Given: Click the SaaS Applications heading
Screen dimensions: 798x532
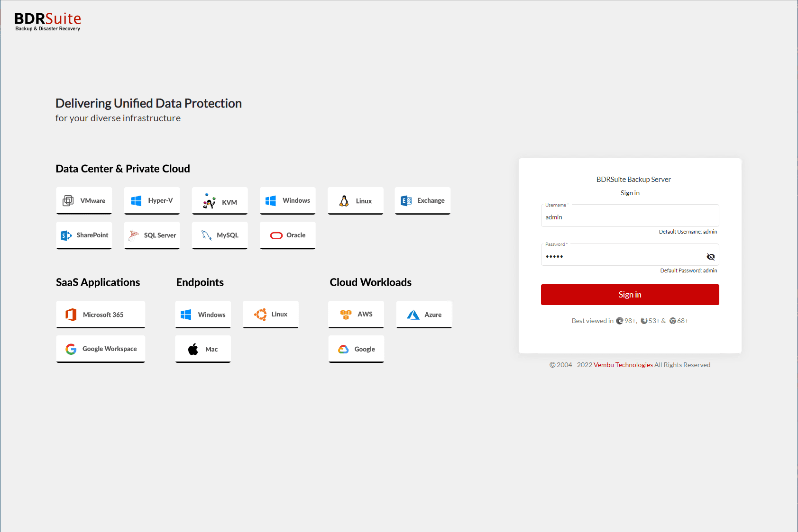Looking at the screenshot, I should pyautogui.click(x=98, y=282).
